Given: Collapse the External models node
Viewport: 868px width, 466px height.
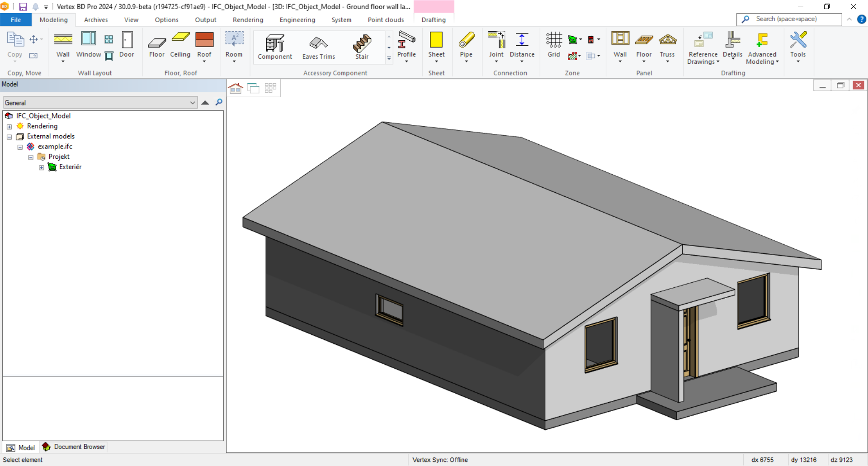Looking at the screenshot, I should pyautogui.click(x=9, y=137).
